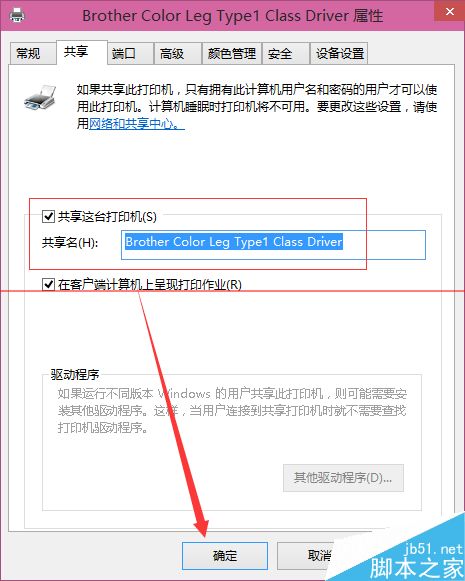Image resolution: width=465 pixels, height=581 pixels.
Task: Click the 共享名(H) label
Action: tap(70, 243)
